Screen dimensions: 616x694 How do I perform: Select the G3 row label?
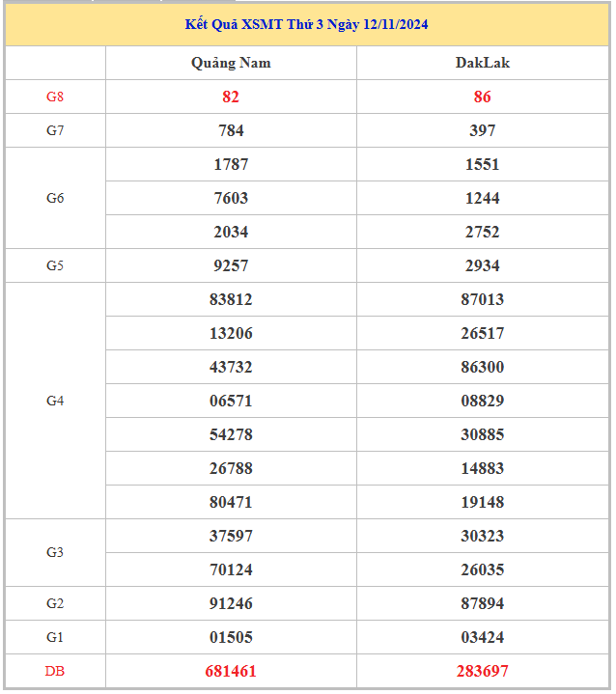55,552
